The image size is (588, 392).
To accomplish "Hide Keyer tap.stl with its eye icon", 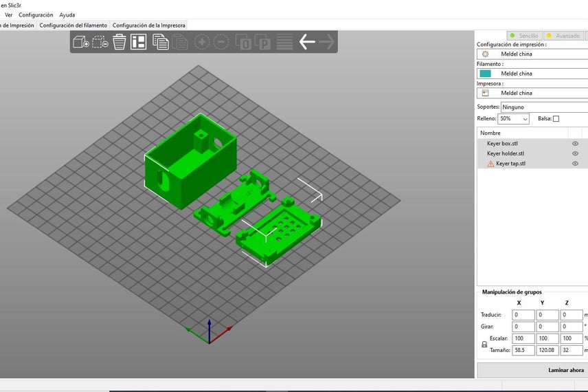I will [575, 164].
